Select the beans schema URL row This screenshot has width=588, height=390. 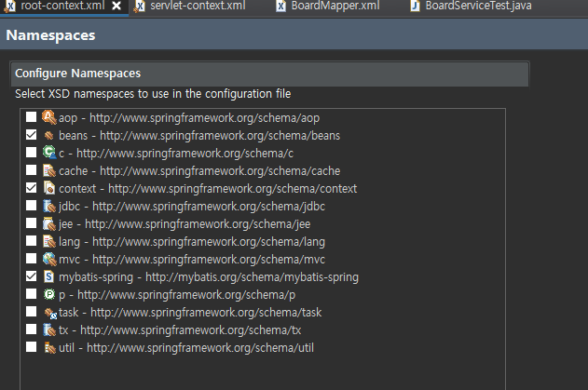199,136
